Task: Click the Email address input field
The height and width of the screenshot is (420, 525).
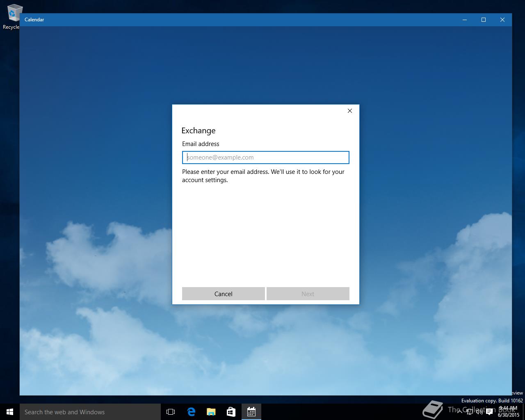Action: 265,157
